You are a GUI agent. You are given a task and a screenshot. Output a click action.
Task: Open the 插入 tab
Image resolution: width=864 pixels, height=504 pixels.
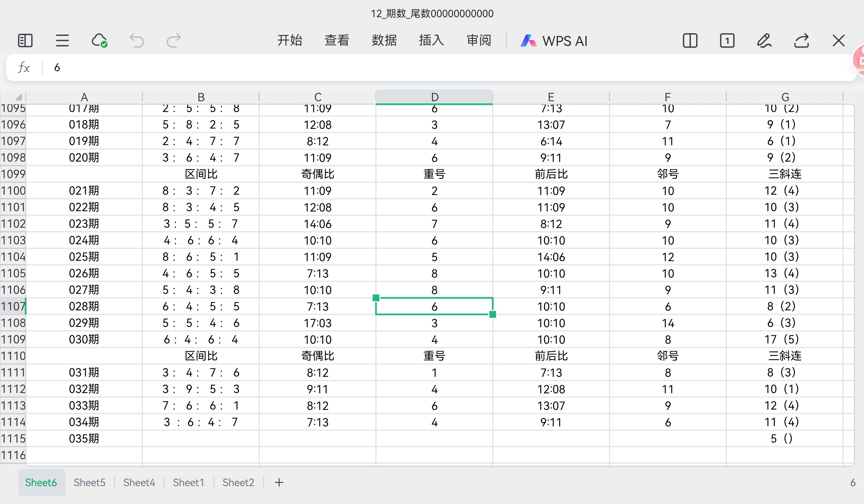[x=431, y=40]
